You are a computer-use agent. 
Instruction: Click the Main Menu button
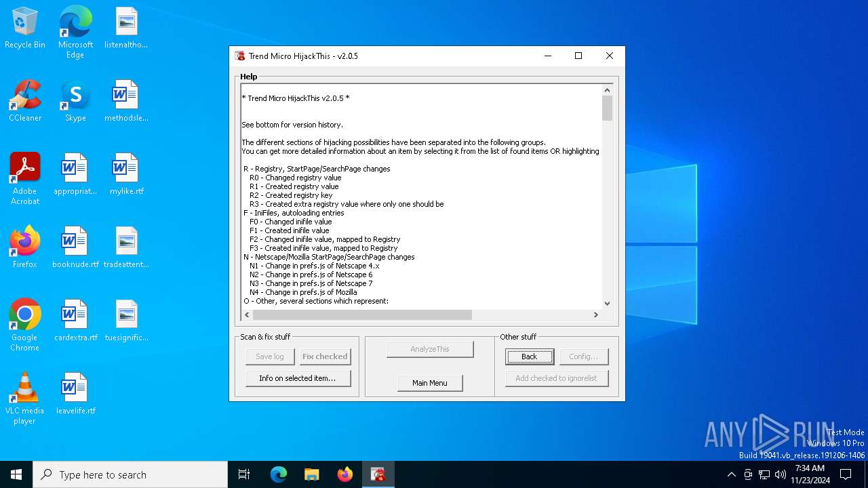(430, 383)
